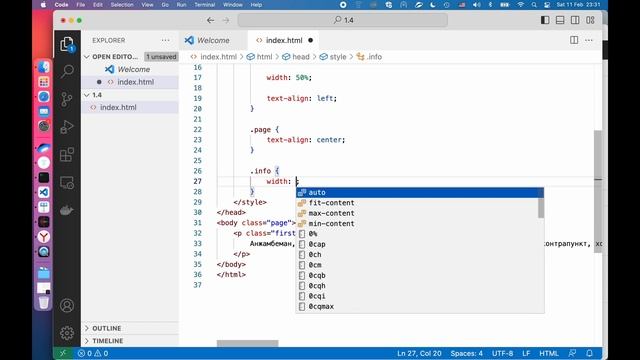Click the editor horizontal scrollbar
Screen dimensions: 640x360
[247, 343]
